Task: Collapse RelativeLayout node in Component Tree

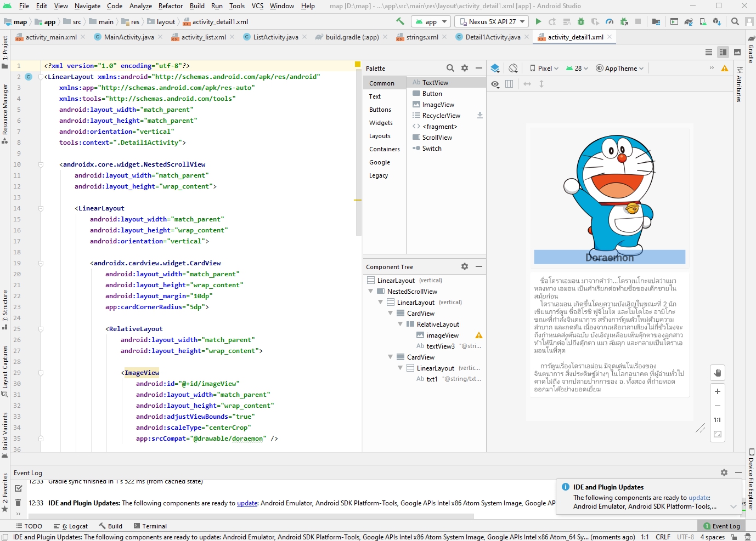Action: (x=400, y=324)
